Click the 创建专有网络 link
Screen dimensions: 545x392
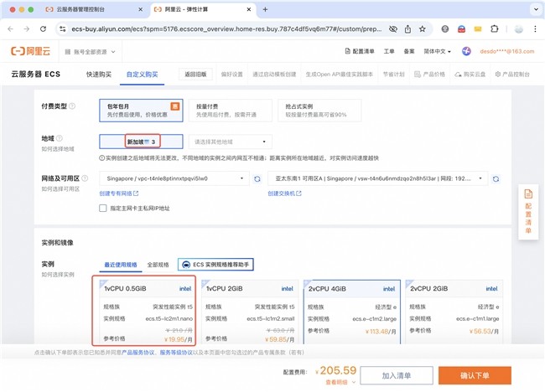(117, 193)
